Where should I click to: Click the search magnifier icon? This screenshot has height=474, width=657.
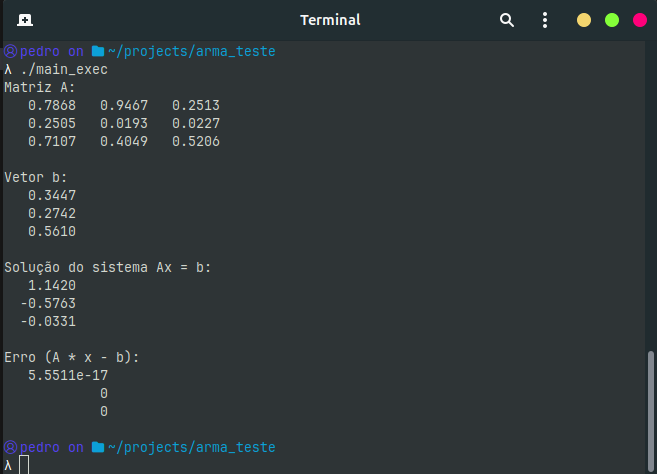(507, 20)
